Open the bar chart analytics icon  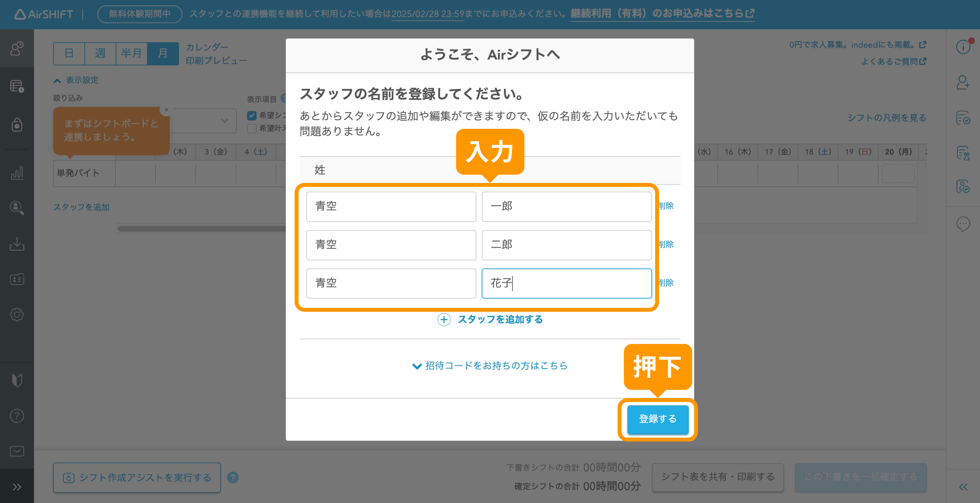tap(17, 173)
